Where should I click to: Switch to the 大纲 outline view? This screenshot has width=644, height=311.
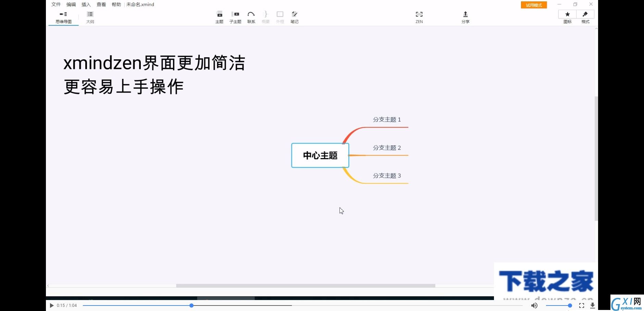[90, 17]
